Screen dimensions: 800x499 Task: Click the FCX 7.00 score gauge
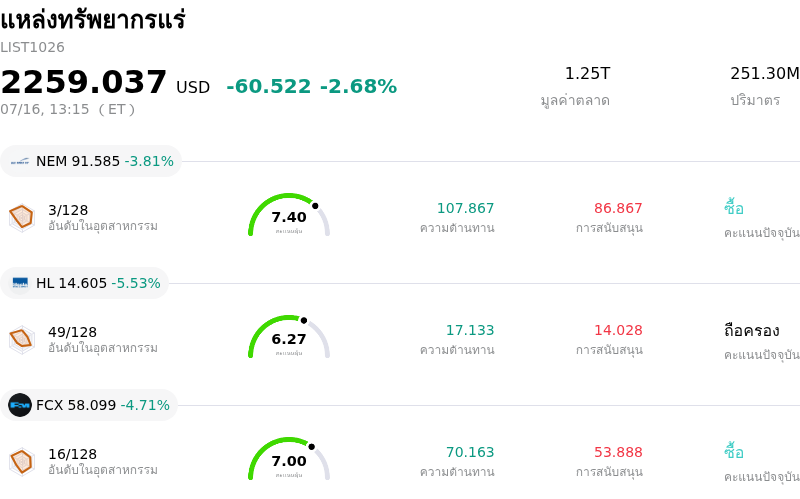(289, 459)
